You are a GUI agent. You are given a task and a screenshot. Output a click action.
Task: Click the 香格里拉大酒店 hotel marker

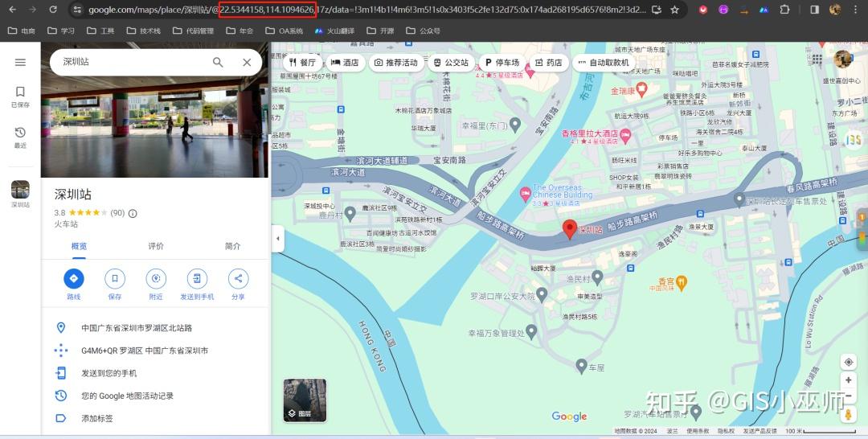tap(625, 134)
